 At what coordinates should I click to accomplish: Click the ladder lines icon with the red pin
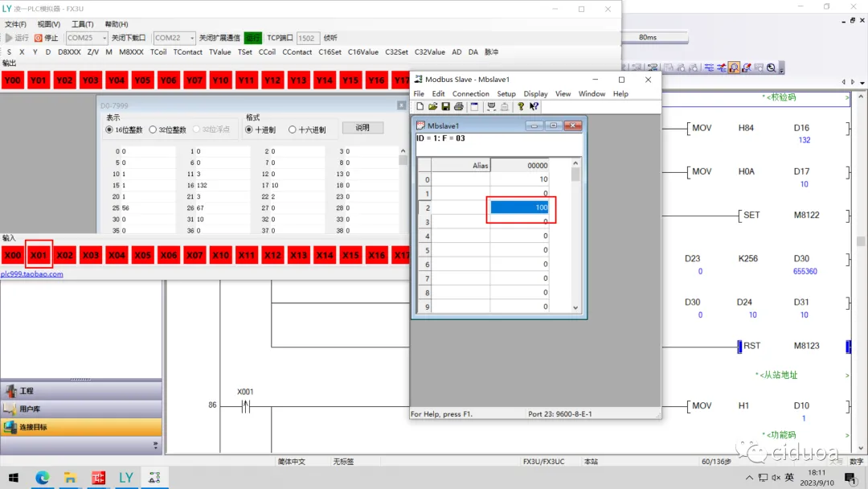[x=721, y=68]
